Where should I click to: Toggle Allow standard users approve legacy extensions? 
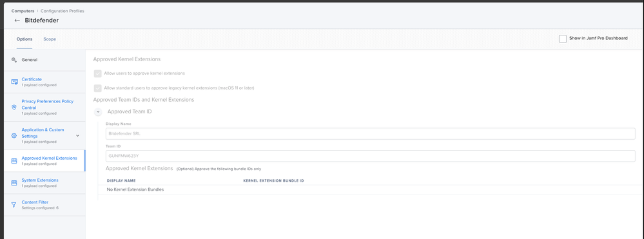98,88
